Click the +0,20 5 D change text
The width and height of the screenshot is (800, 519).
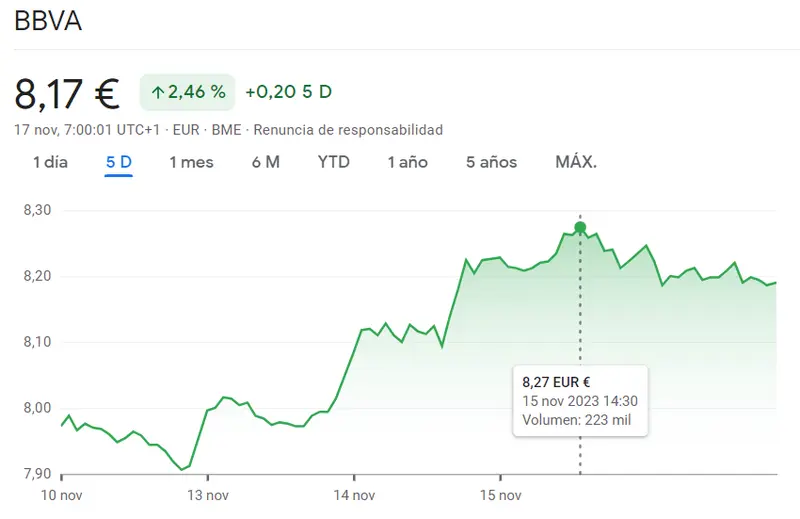point(289,92)
